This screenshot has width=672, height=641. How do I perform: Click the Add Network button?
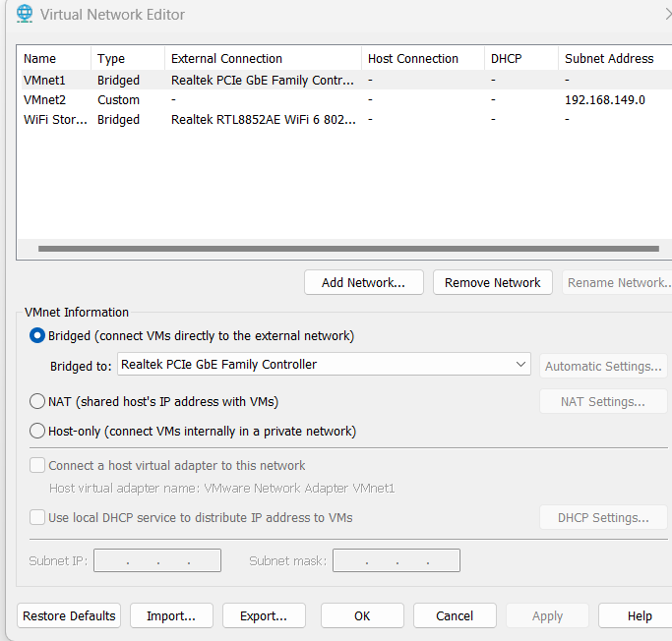pyautogui.click(x=363, y=282)
